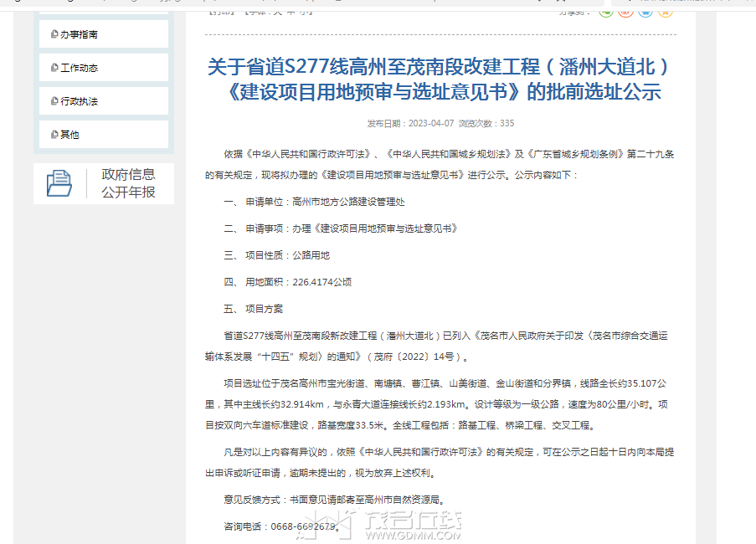Set font size to 大
Screen dimensions: 756x544
pyautogui.click(x=277, y=12)
